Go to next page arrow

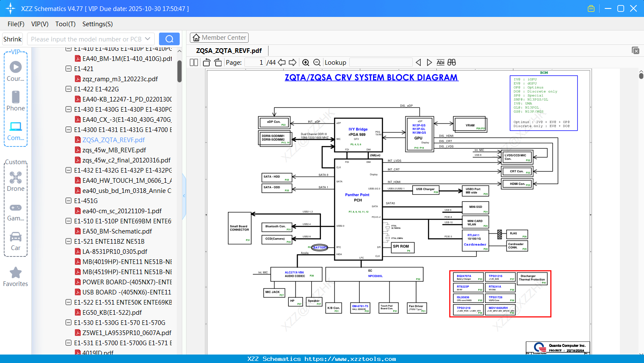293,63
